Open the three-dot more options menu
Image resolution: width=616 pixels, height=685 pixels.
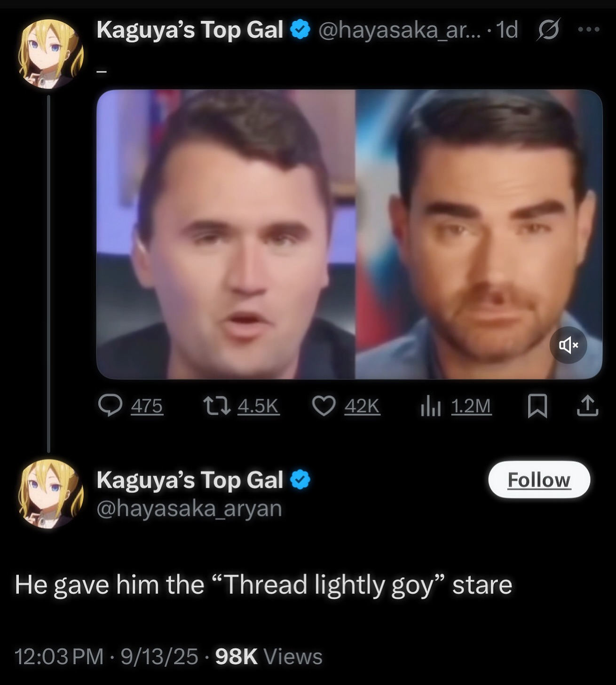pyautogui.click(x=589, y=30)
